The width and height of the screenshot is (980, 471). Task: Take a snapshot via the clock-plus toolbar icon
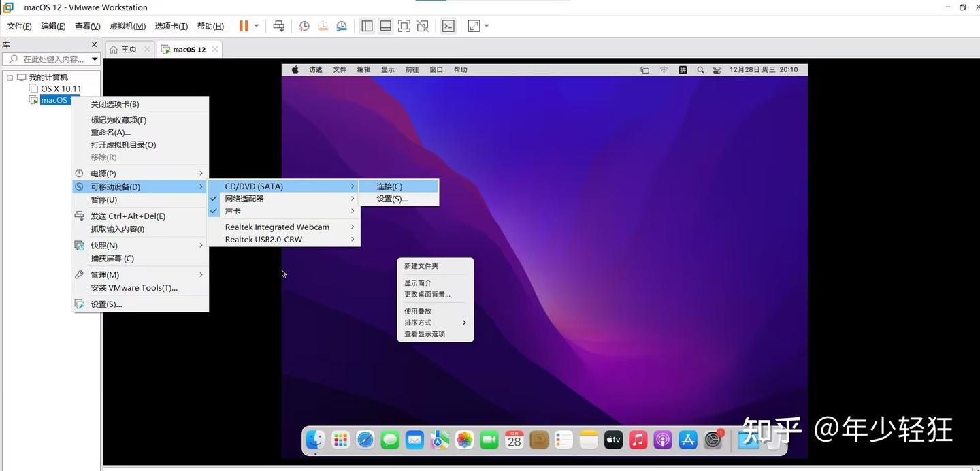[x=304, y=26]
